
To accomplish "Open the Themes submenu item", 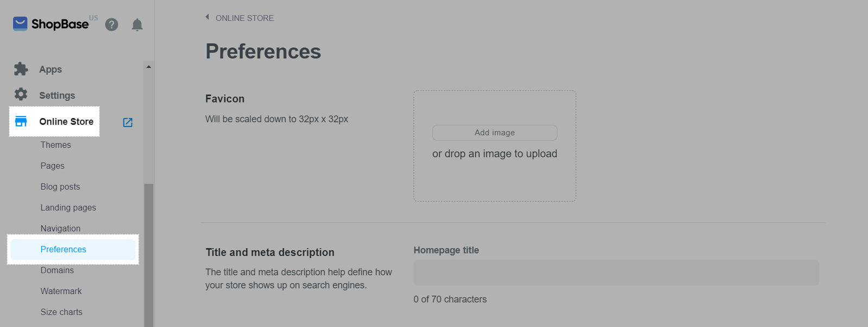I will (x=55, y=145).
